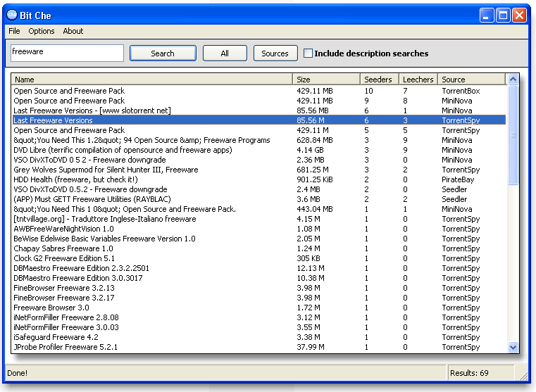Click the vertical scrollbar thumb

pyautogui.click(x=513, y=135)
